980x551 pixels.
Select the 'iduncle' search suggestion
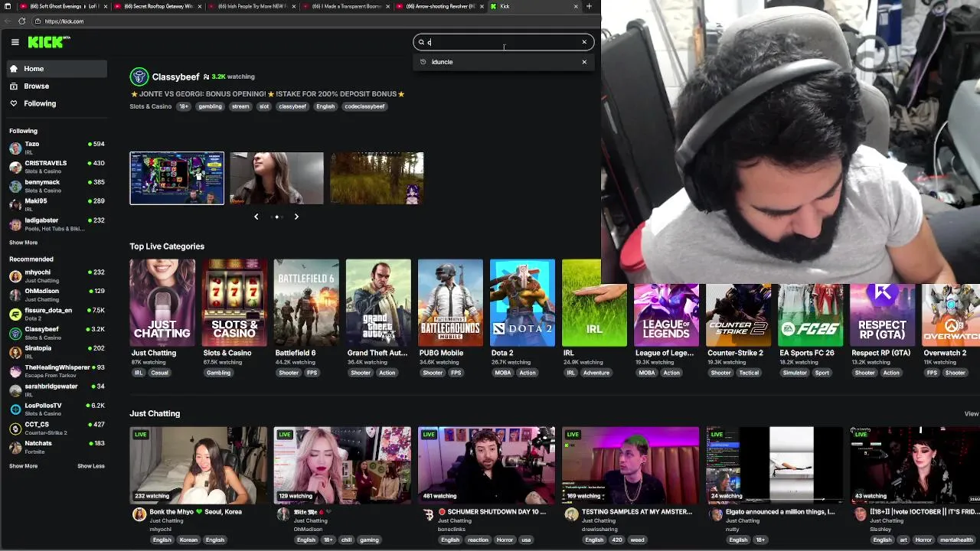pos(442,62)
